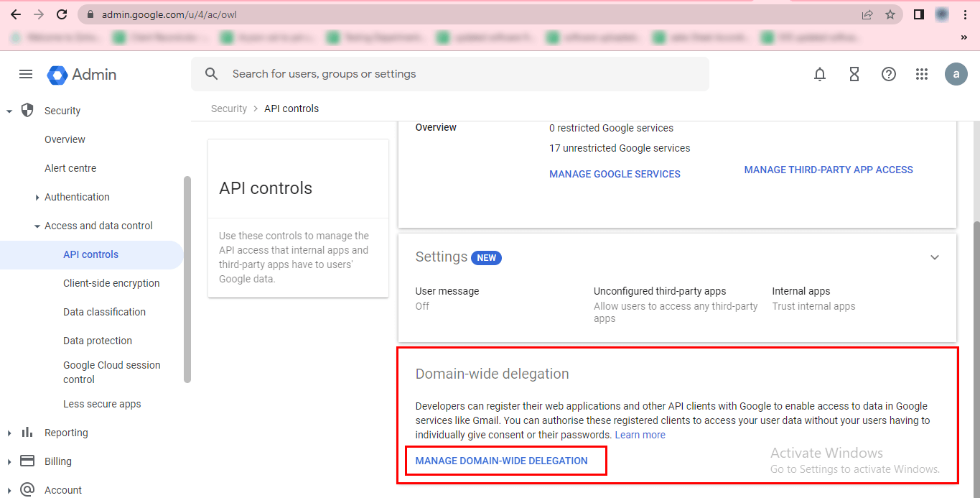Viewport: 980px width, 498px height.
Task: Go to Security breadcrumb
Action: point(229,109)
